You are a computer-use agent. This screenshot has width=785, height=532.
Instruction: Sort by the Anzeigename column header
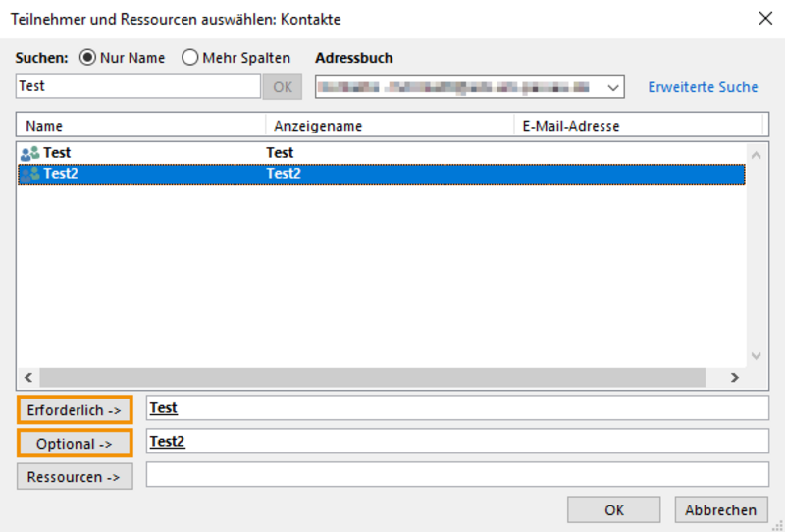pyautogui.click(x=390, y=126)
